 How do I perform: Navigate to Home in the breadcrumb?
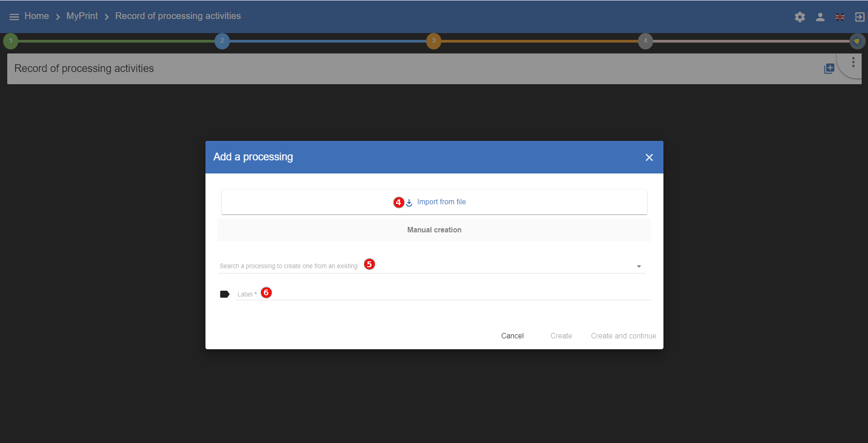(x=37, y=16)
